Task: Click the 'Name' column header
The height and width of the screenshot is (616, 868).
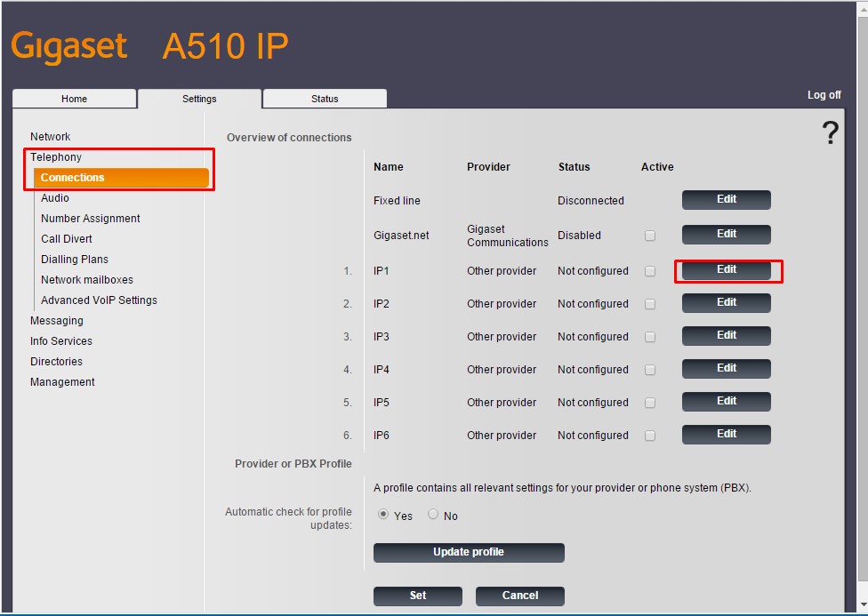Action: pos(388,167)
